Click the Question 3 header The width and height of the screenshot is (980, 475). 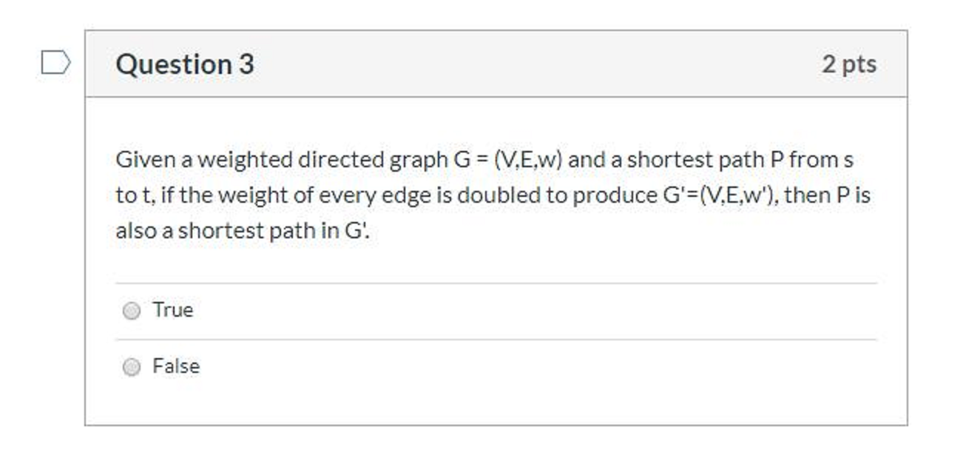click(183, 64)
